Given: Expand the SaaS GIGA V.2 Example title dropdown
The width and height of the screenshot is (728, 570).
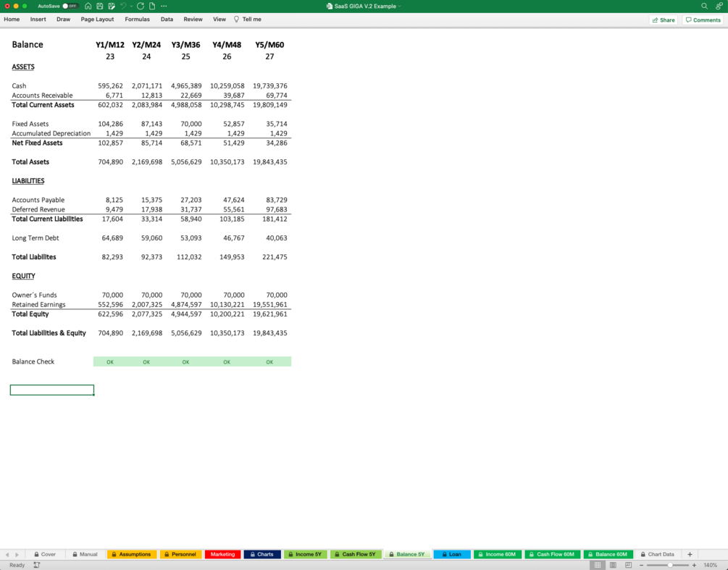Looking at the screenshot, I should (x=399, y=7).
